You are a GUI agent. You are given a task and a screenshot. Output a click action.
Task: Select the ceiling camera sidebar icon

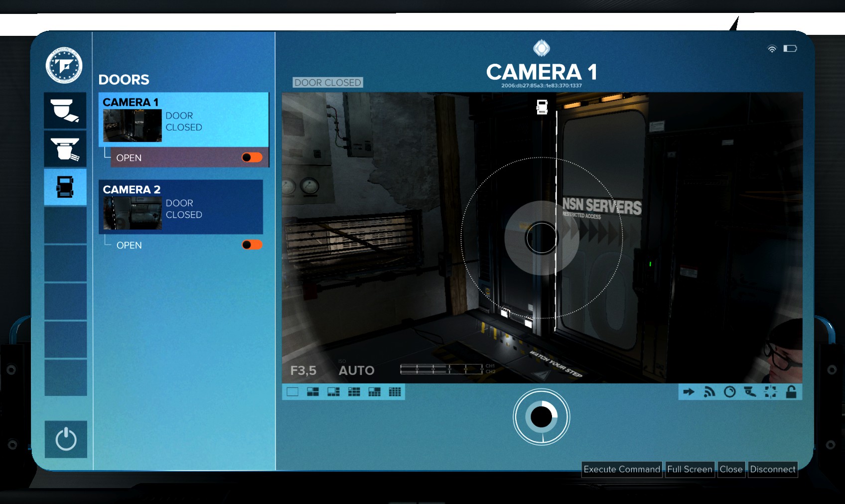(65, 149)
